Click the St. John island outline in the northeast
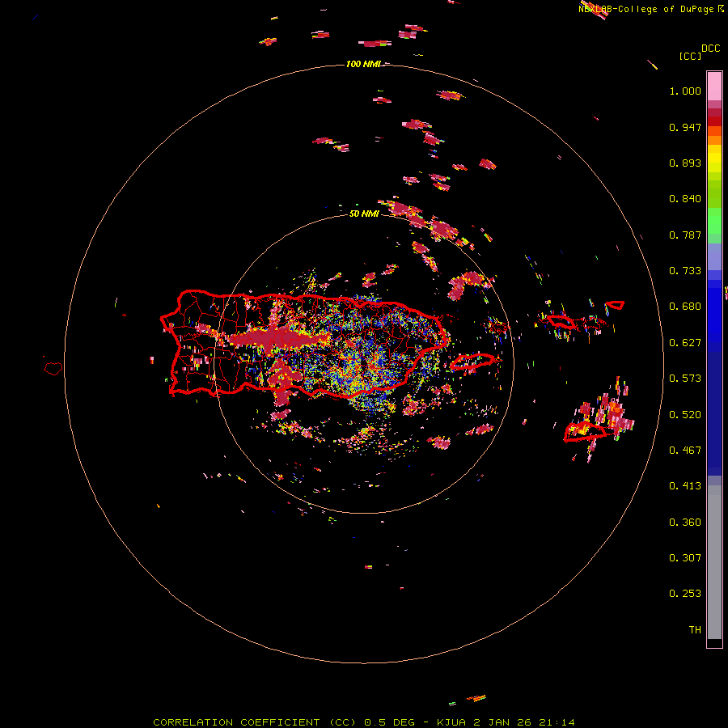Viewport: 728px width, 728px height. (x=616, y=305)
